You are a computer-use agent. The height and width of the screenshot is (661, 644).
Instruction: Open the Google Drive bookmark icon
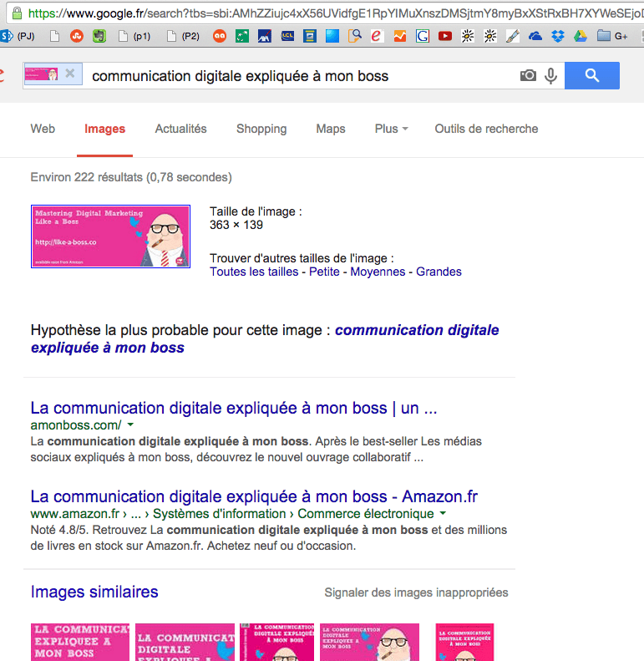(581, 37)
